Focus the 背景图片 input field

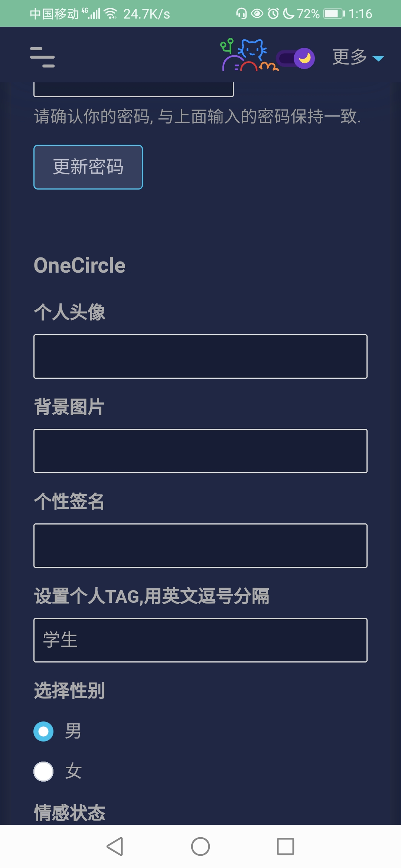[200, 451]
